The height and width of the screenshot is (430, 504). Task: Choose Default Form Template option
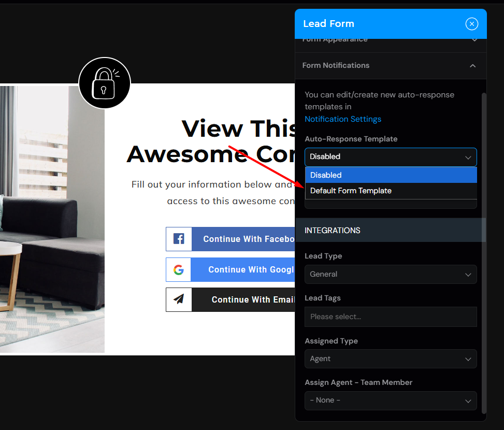[x=391, y=191]
